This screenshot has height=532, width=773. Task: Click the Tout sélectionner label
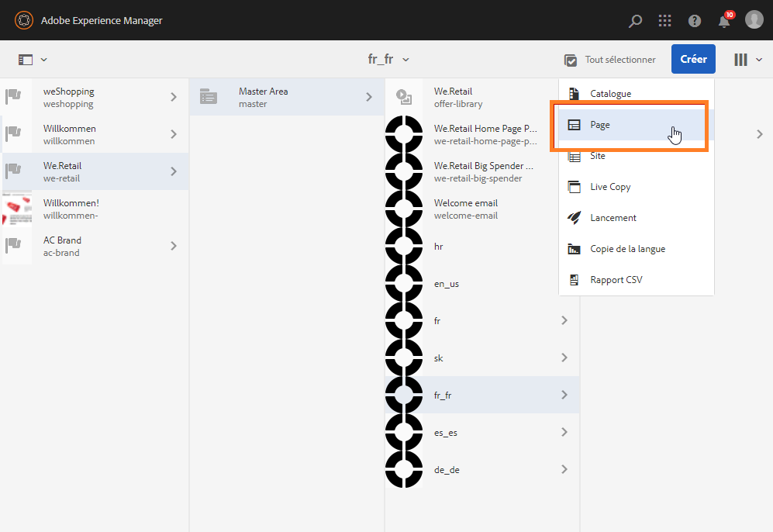coord(620,60)
